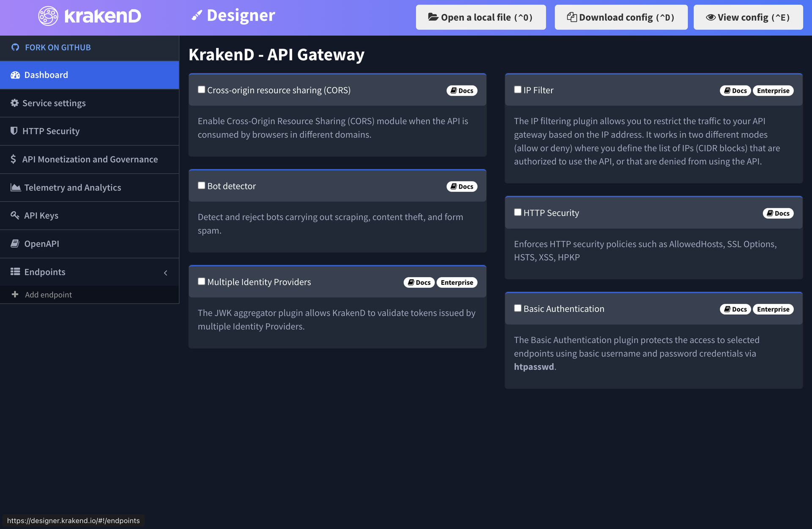Open Docs for Basic Authentication

pyautogui.click(x=735, y=309)
